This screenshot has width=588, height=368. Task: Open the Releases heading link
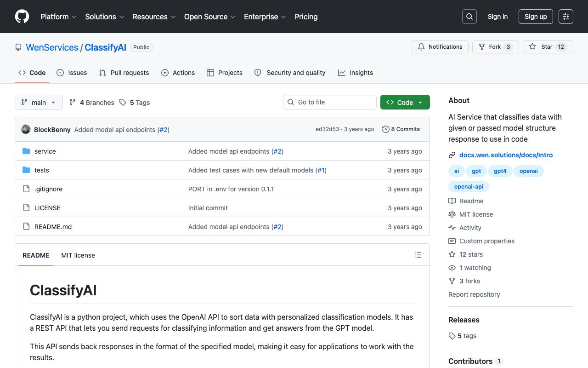[x=464, y=320]
